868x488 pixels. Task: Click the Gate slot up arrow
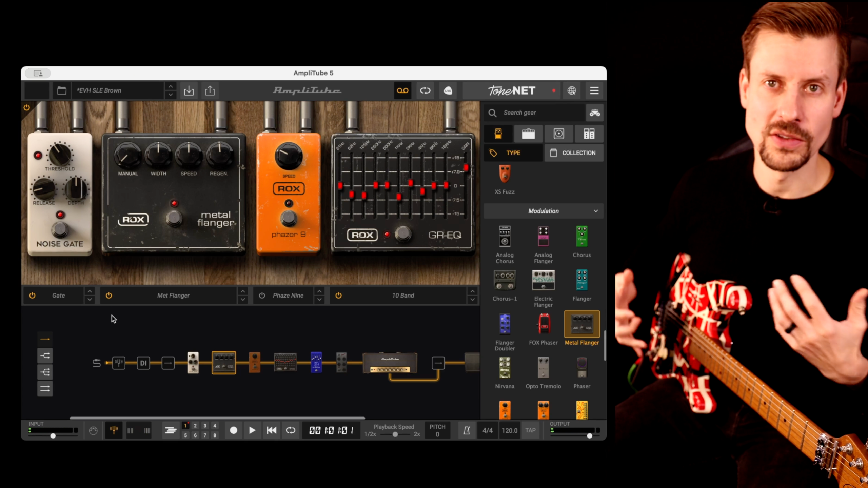coord(90,291)
